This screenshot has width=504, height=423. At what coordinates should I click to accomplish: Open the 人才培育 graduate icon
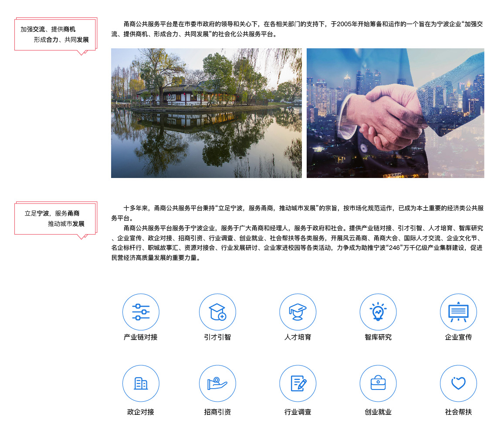click(x=298, y=312)
